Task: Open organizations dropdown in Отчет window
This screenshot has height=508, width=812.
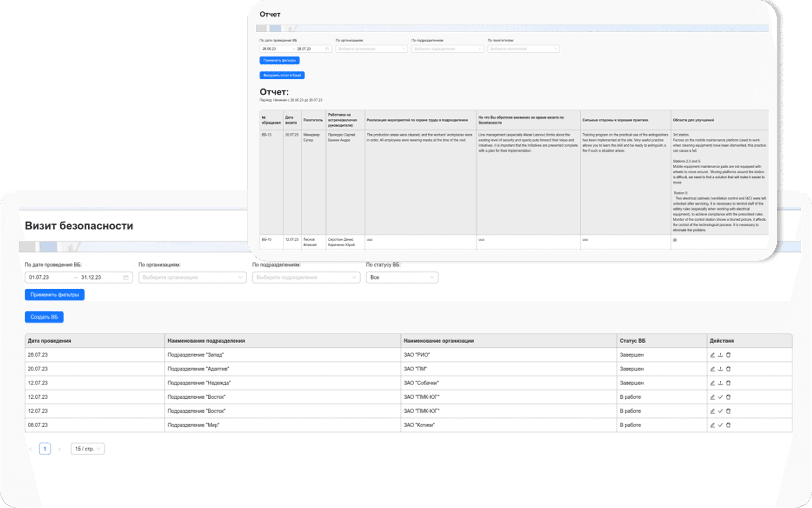Action: click(x=372, y=49)
